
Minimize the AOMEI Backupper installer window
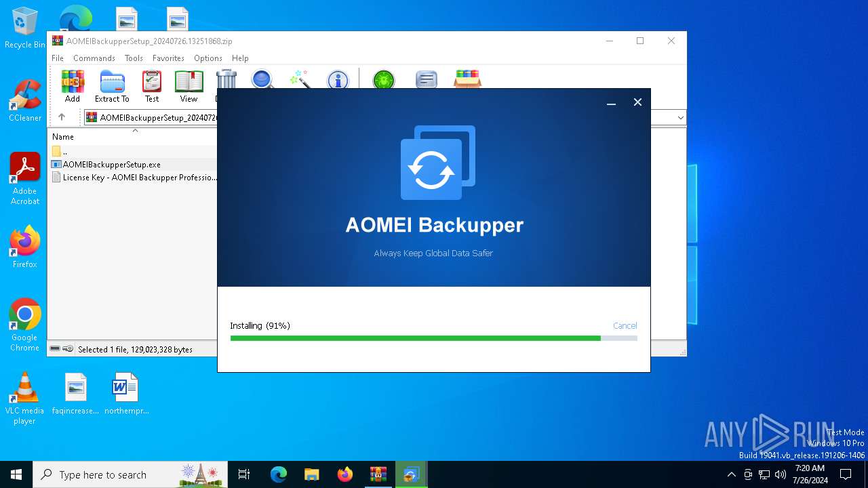[x=611, y=102]
